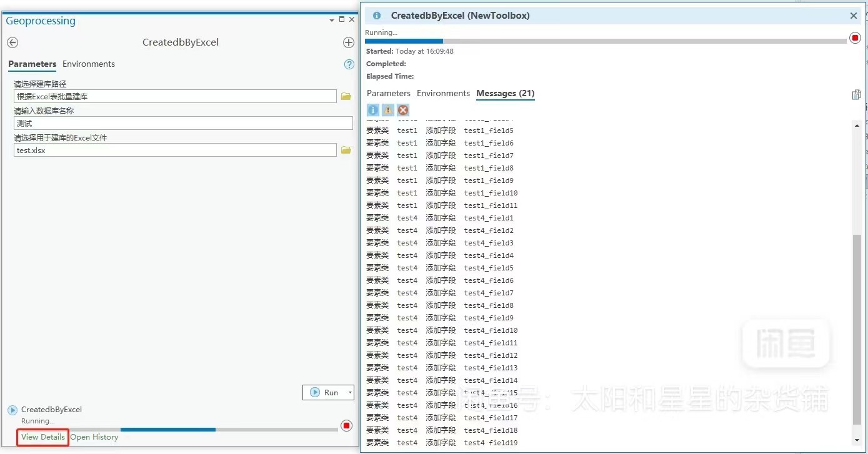
Task: Click the Open History link
Action: (94, 437)
